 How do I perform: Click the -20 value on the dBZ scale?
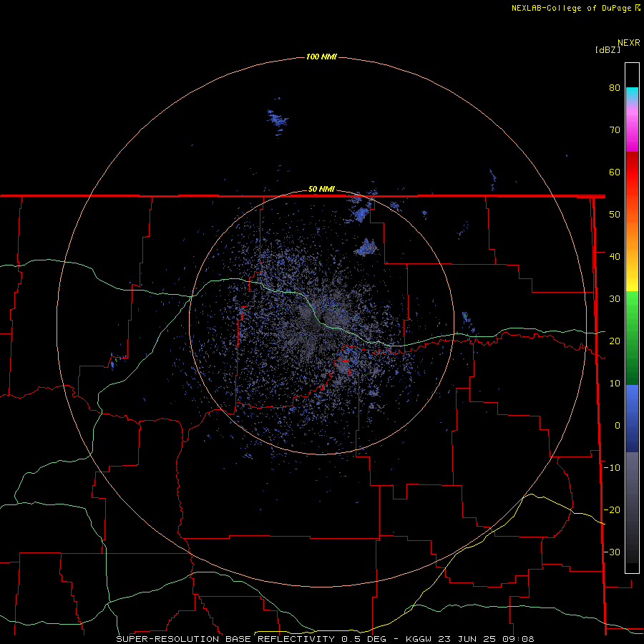tap(612, 510)
